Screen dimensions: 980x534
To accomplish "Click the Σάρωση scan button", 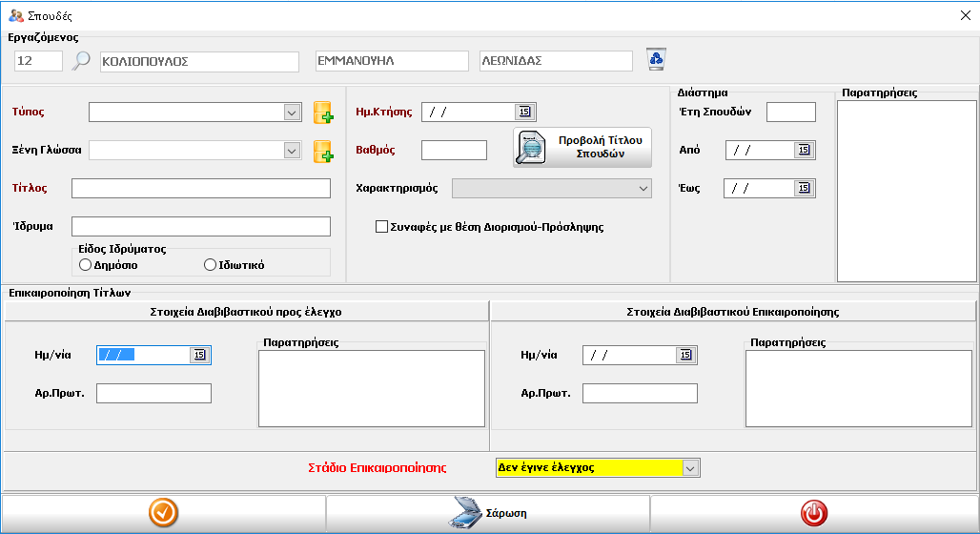I will [x=488, y=513].
